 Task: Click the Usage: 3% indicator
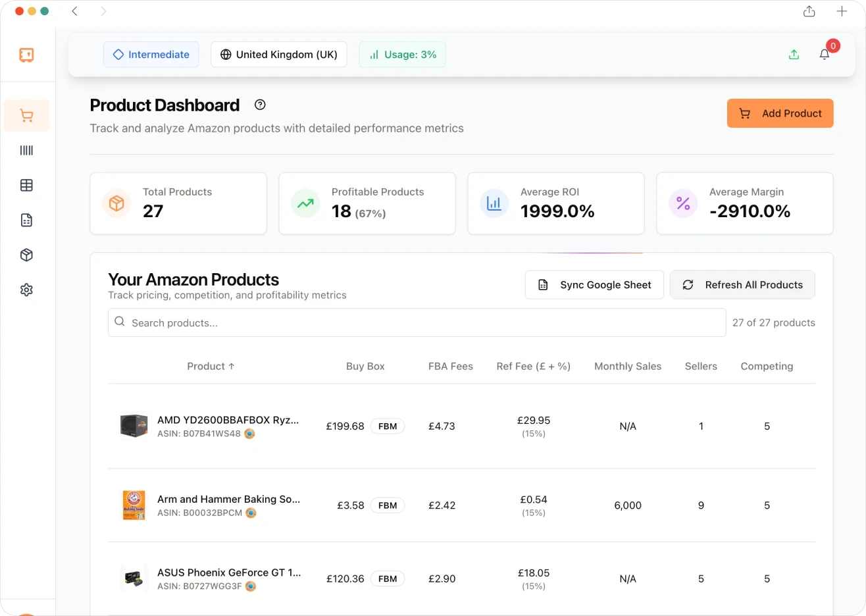pyautogui.click(x=402, y=55)
